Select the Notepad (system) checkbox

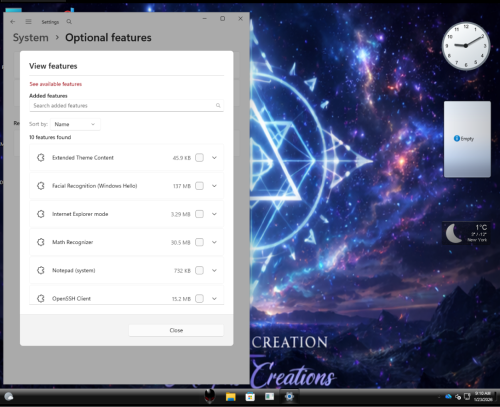[199, 270]
